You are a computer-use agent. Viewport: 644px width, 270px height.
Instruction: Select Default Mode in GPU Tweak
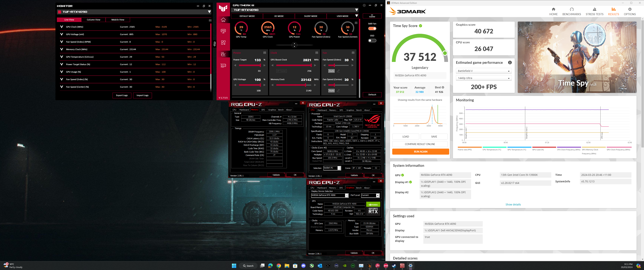tap(247, 16)
